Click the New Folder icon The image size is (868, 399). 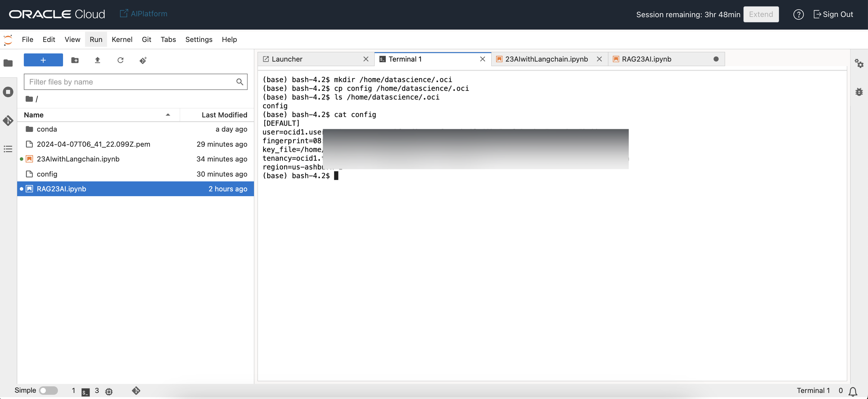coord(75,60)
